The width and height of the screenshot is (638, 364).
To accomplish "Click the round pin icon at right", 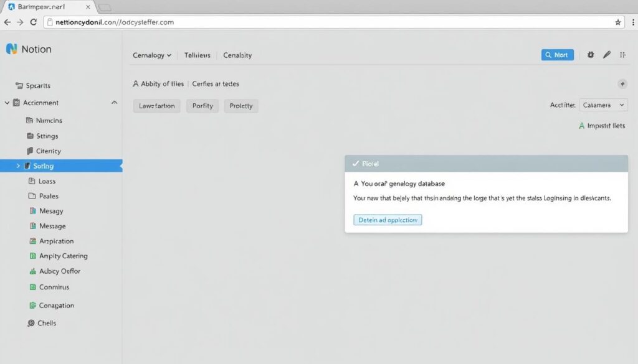I will tap(622, 84).
